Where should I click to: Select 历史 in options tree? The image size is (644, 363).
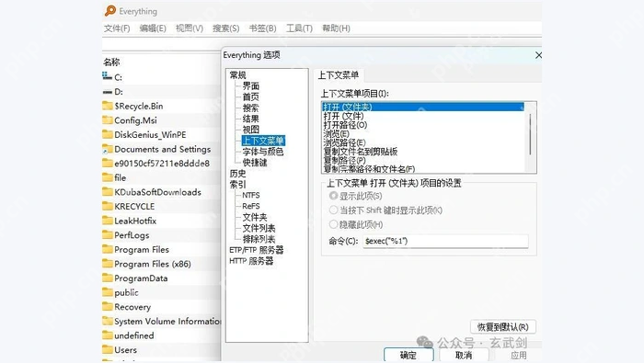click(237, 174)
